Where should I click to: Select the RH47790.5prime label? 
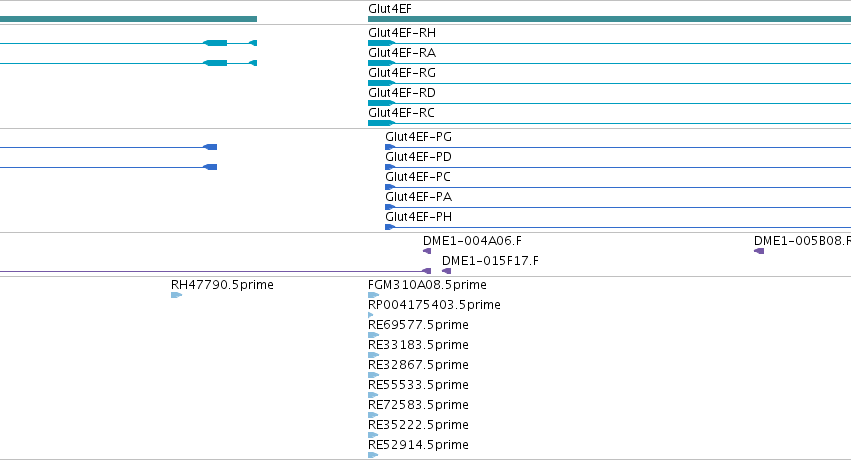point(222,285)
